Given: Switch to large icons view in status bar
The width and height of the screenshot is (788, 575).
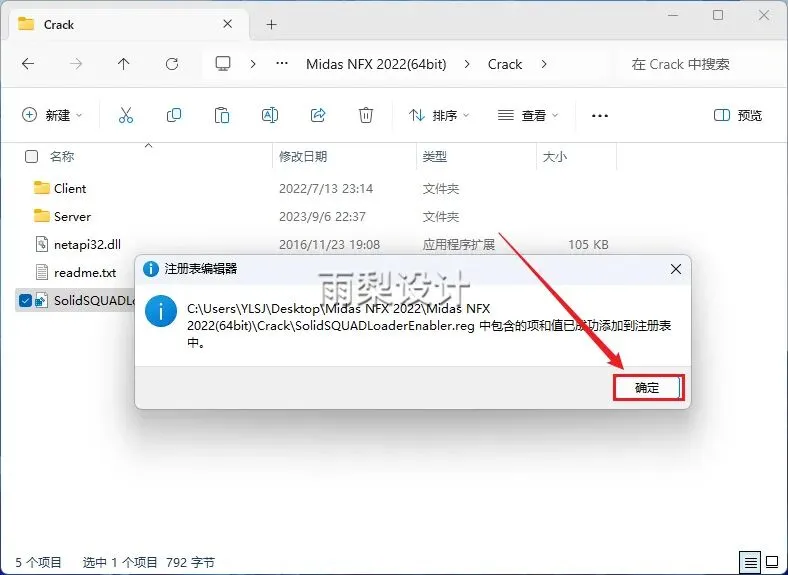Looking at the screenshot, I should coord(772,562).
